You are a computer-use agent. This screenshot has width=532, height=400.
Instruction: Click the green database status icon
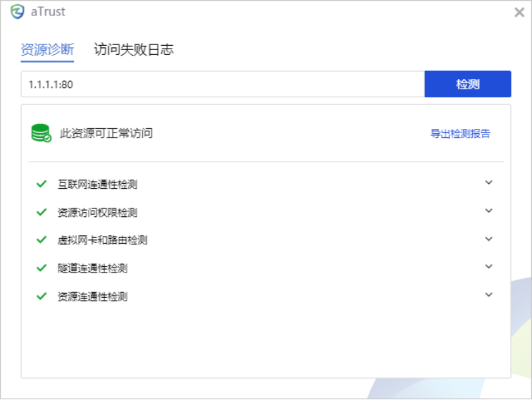[41, 133]
